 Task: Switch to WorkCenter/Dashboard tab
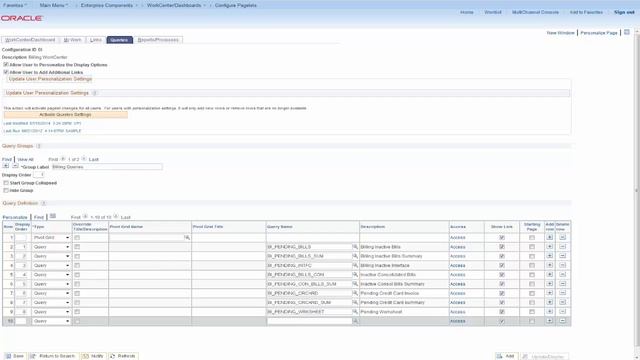click(x=30, y=40)
